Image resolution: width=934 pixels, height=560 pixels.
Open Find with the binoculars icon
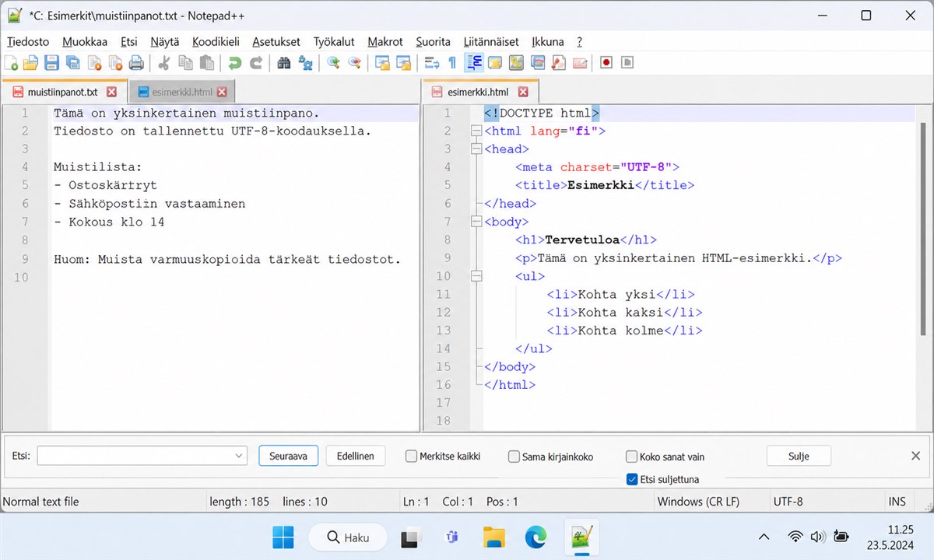tap(284, 63)
